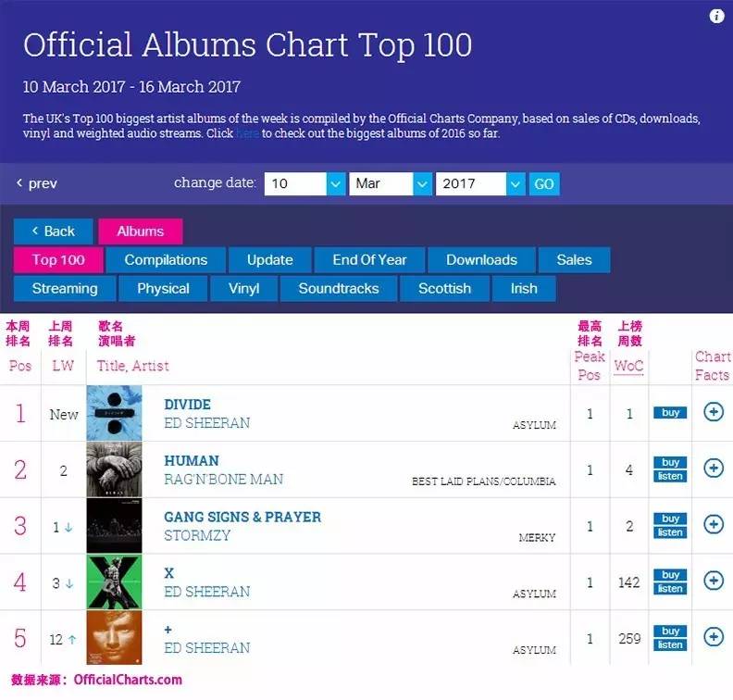The width and height of the screenshot is (733, 700).
Task: Show Chart Facts for X album
Action: point(713,581)
